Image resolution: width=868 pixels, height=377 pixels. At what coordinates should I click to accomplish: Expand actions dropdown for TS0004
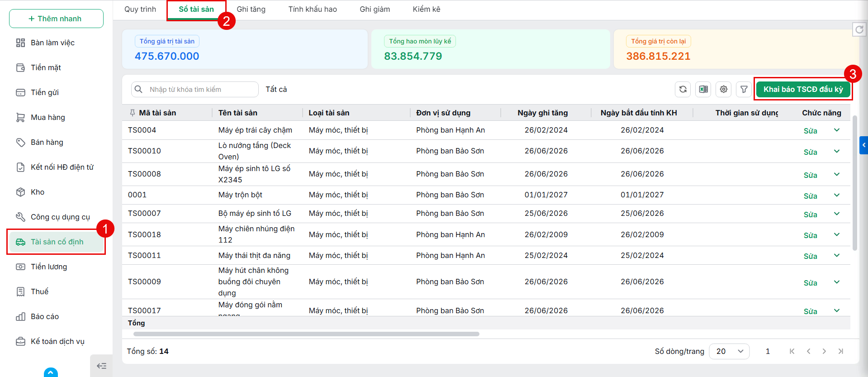837,130
